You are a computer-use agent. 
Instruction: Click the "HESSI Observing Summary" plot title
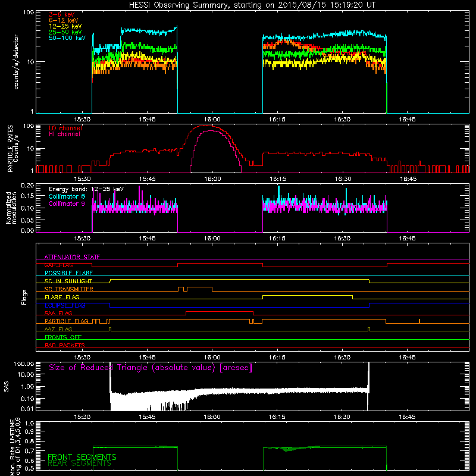(252, 5)
